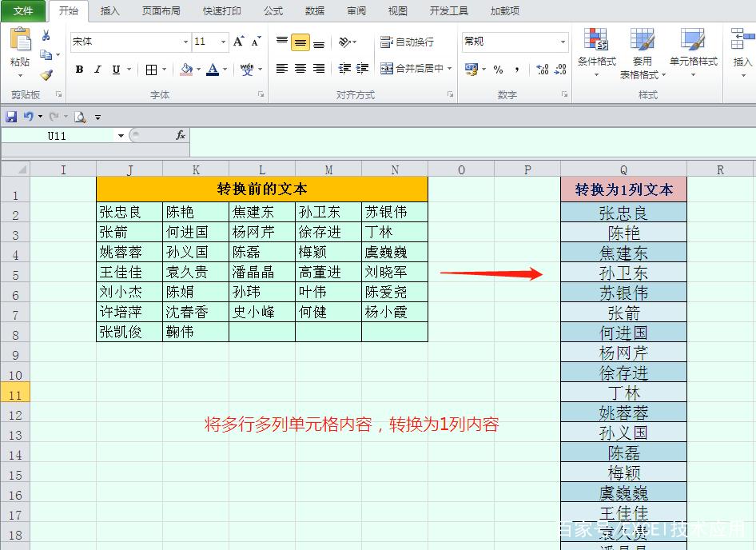The width and height of the screenshot is (756, 550).
Task: Open the font group dialog launcher
Action: point(261,94)
